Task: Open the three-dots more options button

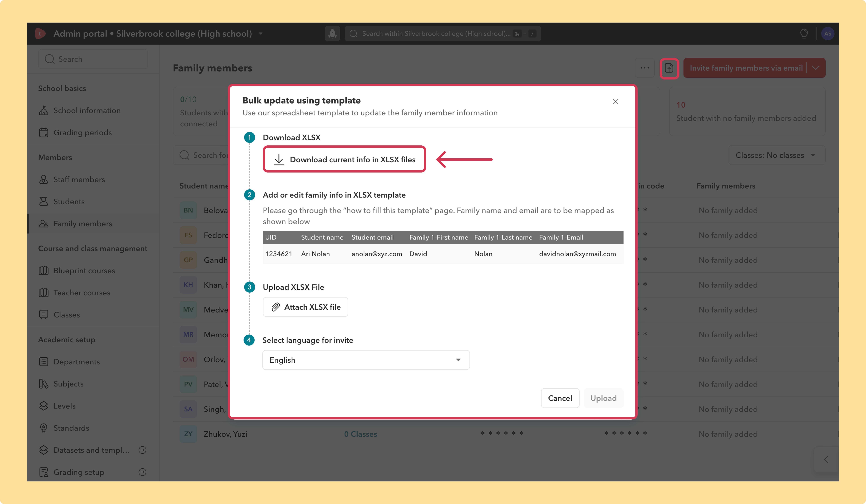Action: coord(645,68)
